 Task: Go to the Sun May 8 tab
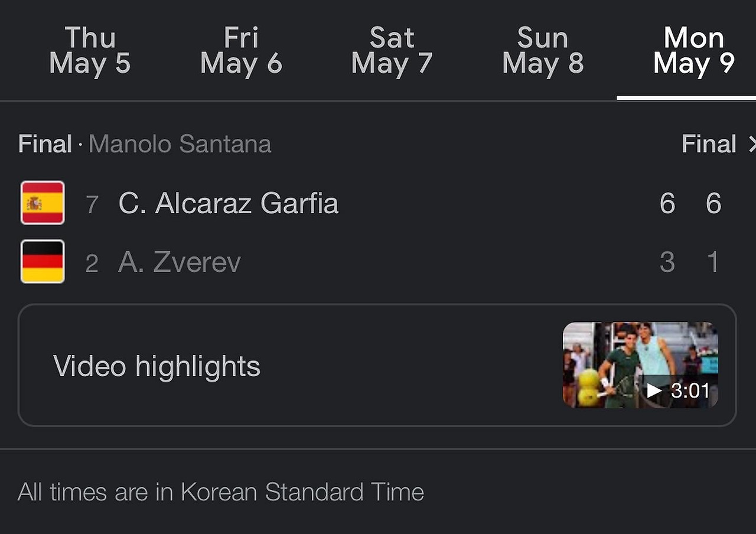543,51
